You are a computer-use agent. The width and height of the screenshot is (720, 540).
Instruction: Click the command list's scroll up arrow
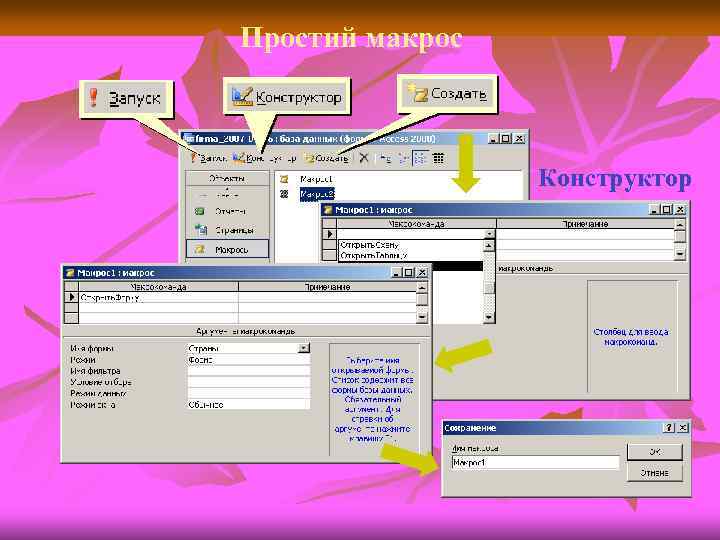(489, 246)
